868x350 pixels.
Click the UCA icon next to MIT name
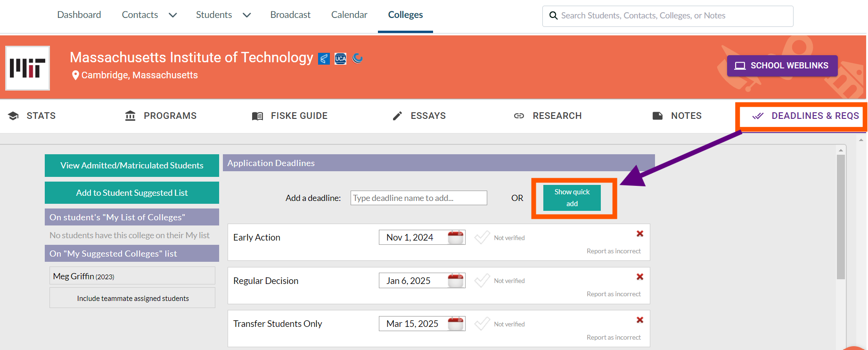coord(340,59)
